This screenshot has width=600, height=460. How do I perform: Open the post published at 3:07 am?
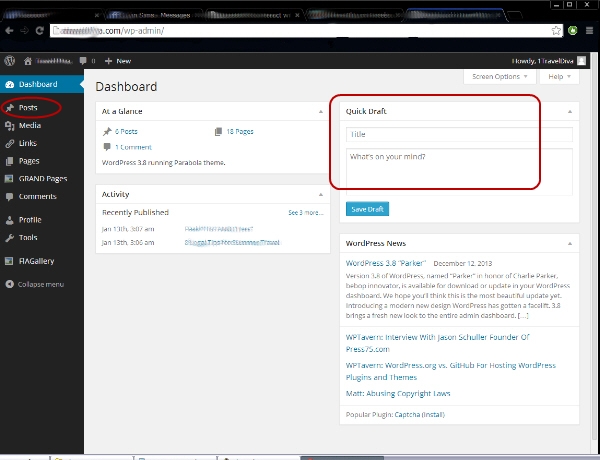pos(218,229)
